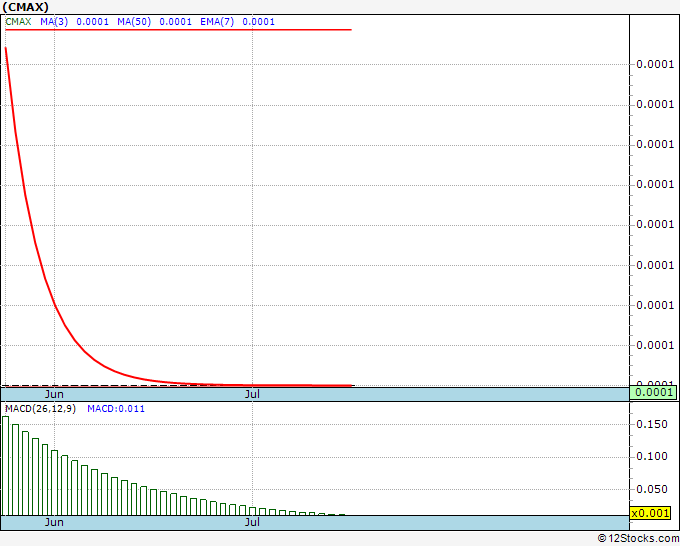Click the EMA(7) indicator label
Image resolution: width=680 pixels, height=546 pixels.
click(217, 22)
